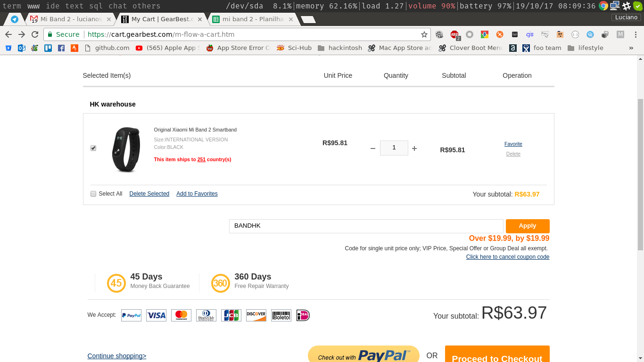
Task: Switch to the Mi Band 2 Gmail tab
Action: (x=71, y=19)
